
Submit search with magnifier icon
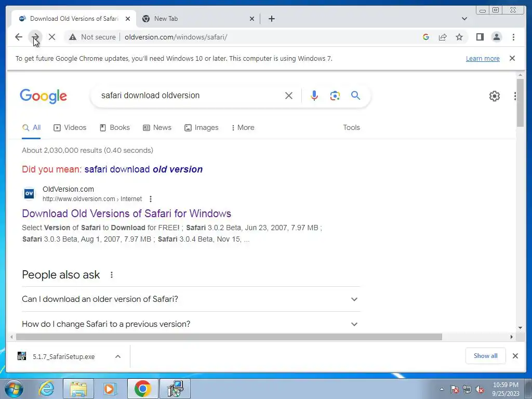355,96
